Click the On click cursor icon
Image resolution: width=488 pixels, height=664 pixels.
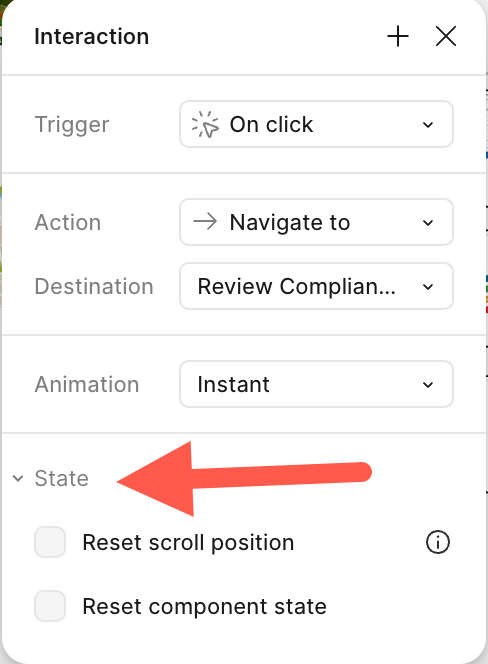coord(205,124)
